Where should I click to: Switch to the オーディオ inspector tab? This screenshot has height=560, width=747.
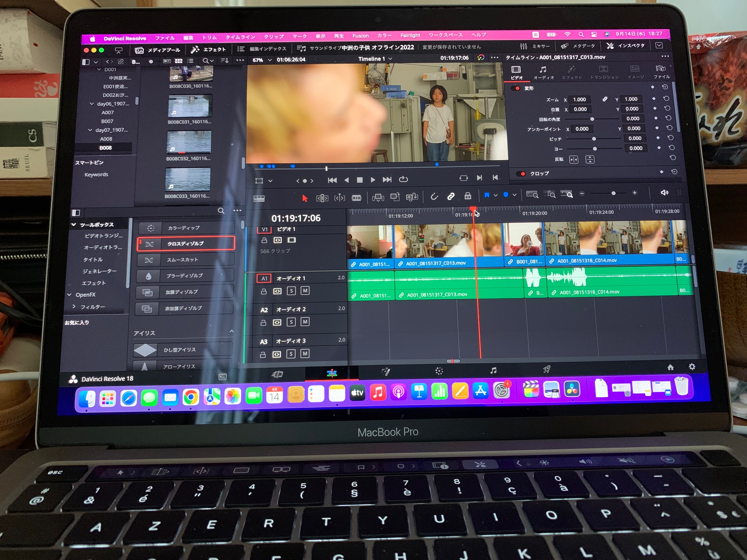point(544,73)
